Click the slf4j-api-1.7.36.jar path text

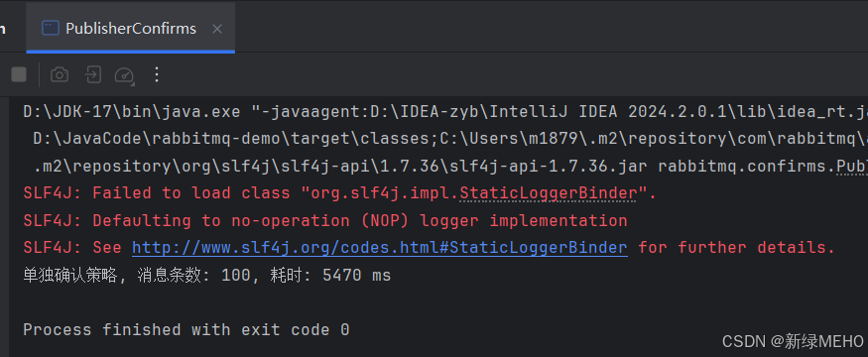click(555, 166)
